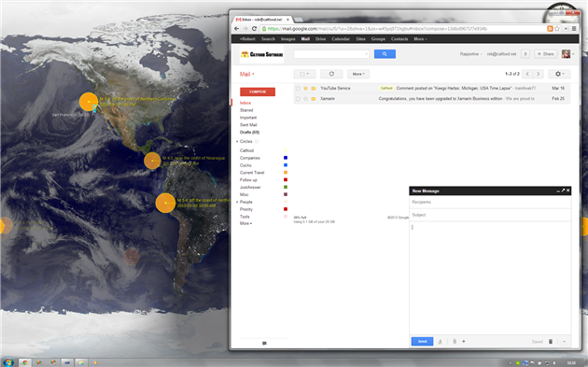Open the select-all checkbox dropdown
588x367 pixels.
point(304,74)
